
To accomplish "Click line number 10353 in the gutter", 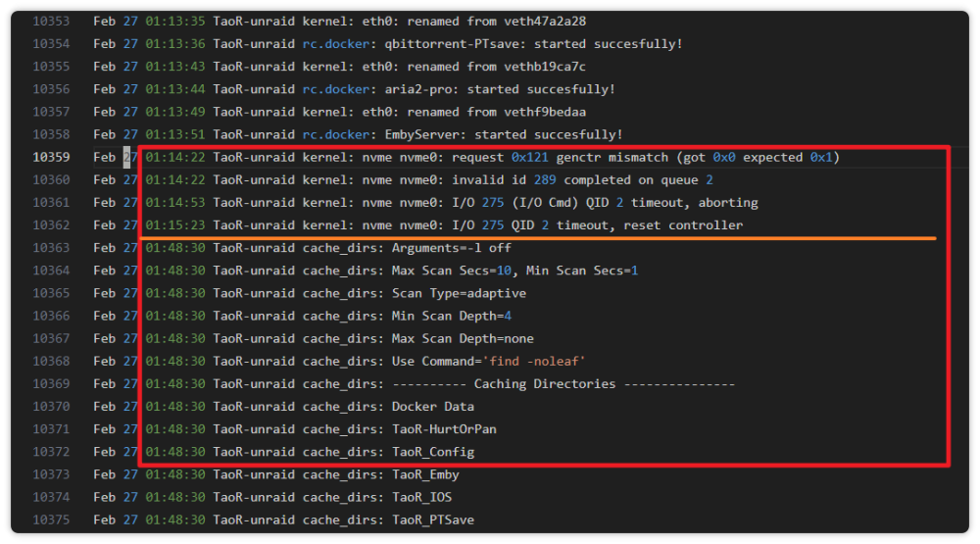I will 51,22.
